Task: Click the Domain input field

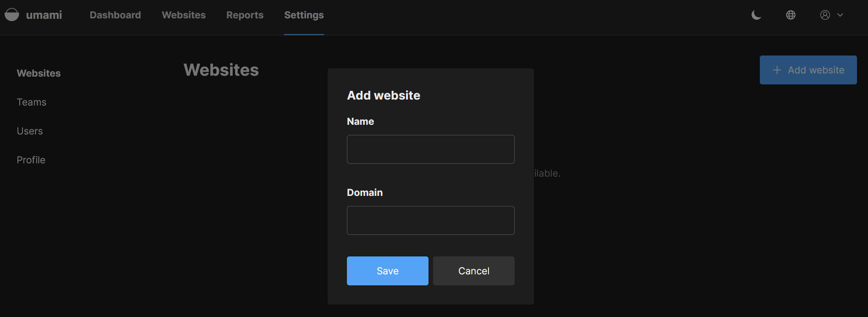Action: [431, 220]
